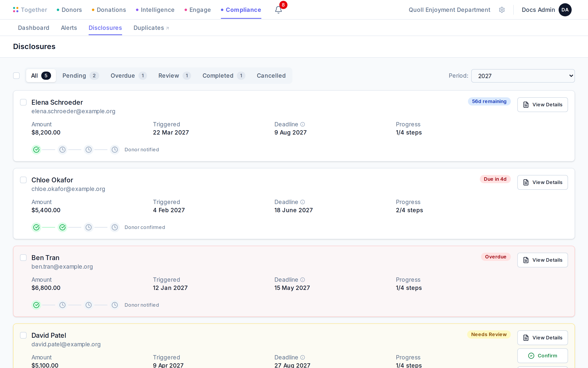Image resolution: width=588 pixels, height=368 pixels.
Task: Click Deadline info icon in David Patel card
Action: coord(303,357)
